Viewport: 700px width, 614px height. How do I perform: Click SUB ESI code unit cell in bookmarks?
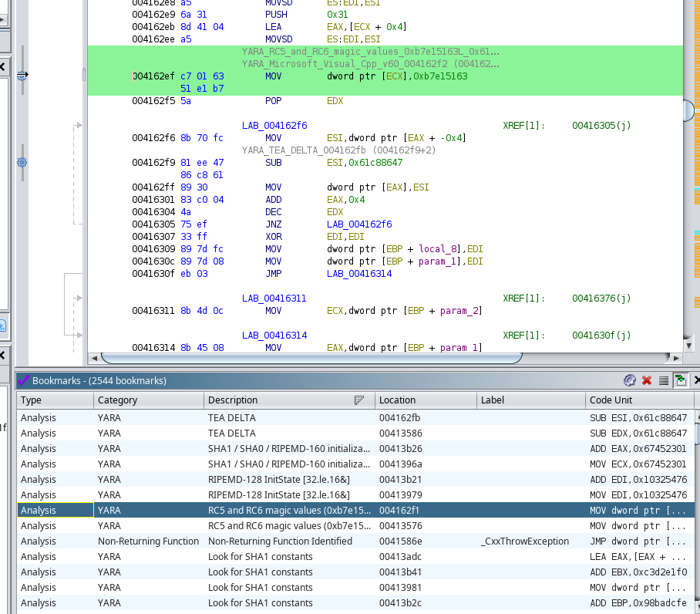[x=638, y=418]
